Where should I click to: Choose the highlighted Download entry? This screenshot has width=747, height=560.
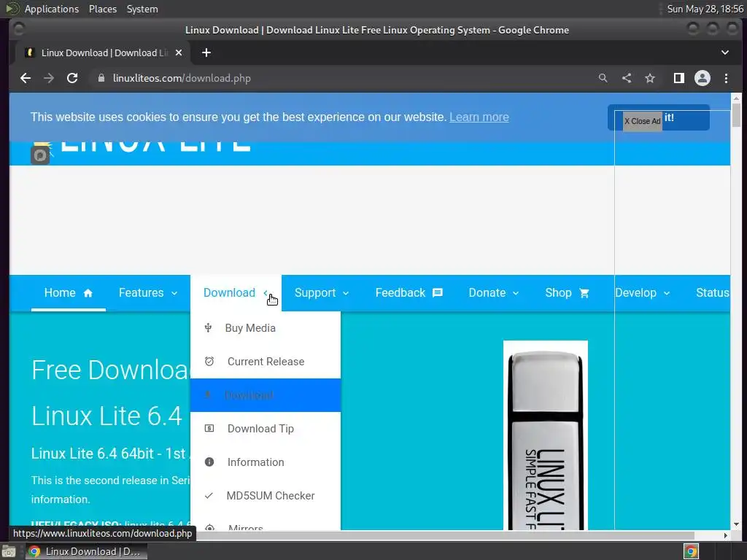[x=266, y=395]
